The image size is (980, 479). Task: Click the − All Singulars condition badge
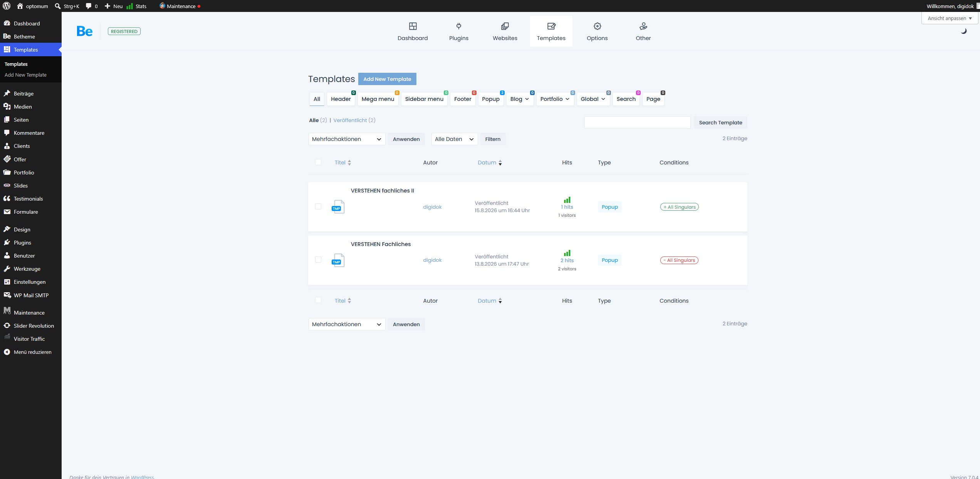[679, 260]
